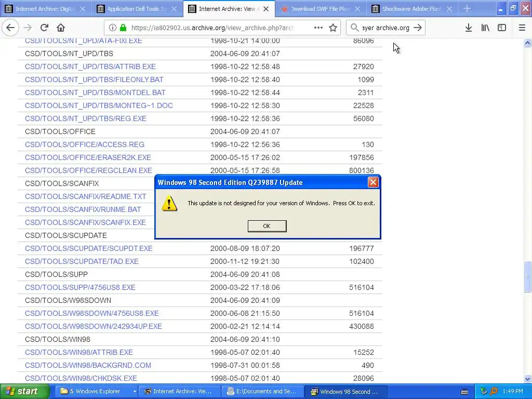The height and width of the screenshot is (399, 532).
Task: Click the green padlock security icon
Action: point(123,28)
